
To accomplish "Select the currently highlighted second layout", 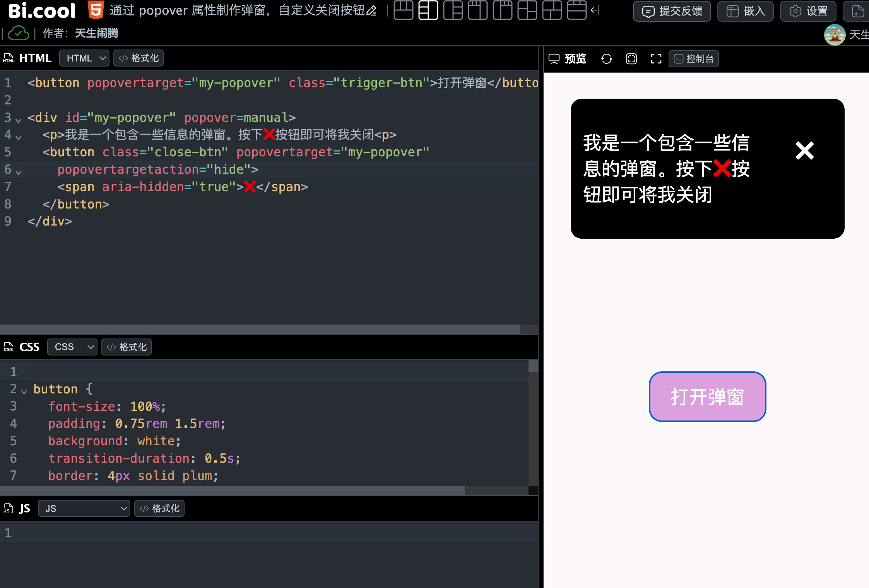I will point(428,10).
